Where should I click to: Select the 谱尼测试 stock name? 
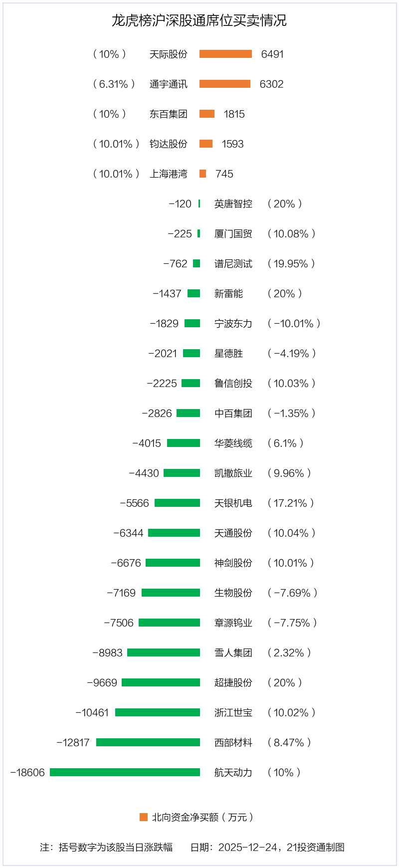tap(233, 263)
